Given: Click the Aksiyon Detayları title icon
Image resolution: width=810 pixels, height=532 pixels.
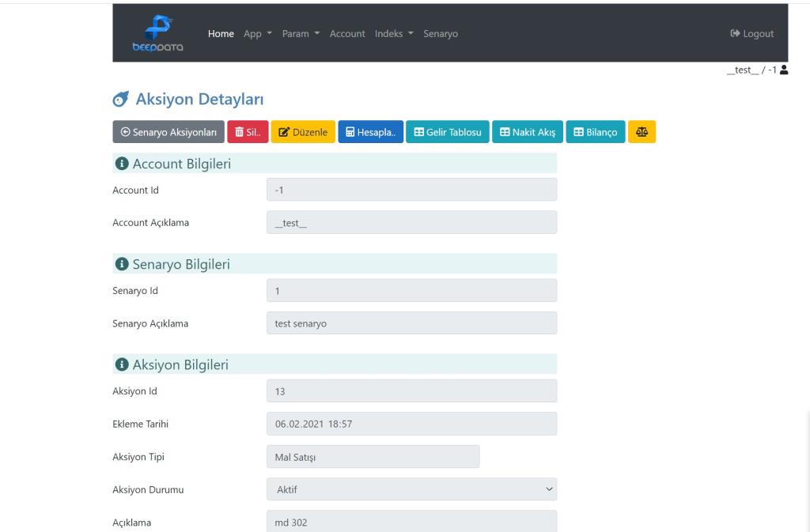Looking at the screenshot, I should point(121,99).
